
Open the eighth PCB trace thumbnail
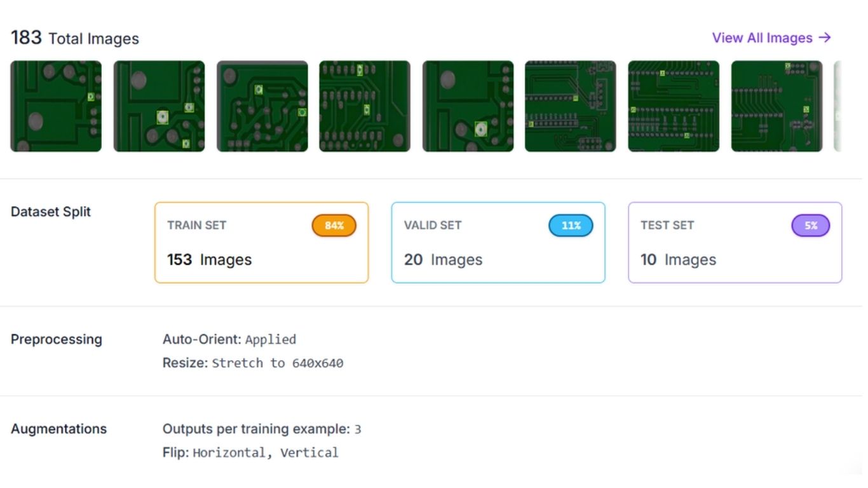click(777, 105)
